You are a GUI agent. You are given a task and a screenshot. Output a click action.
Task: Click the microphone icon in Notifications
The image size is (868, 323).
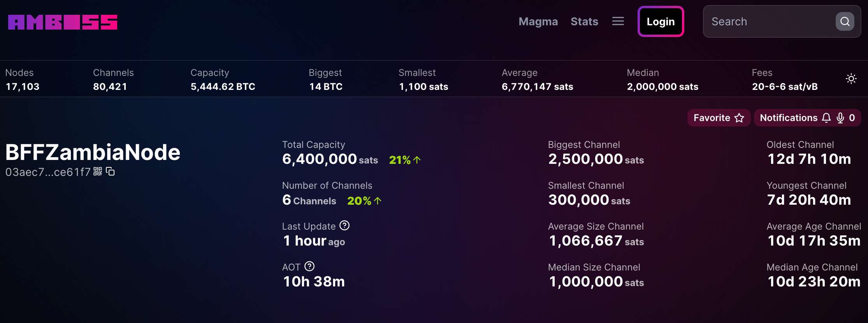840,118
